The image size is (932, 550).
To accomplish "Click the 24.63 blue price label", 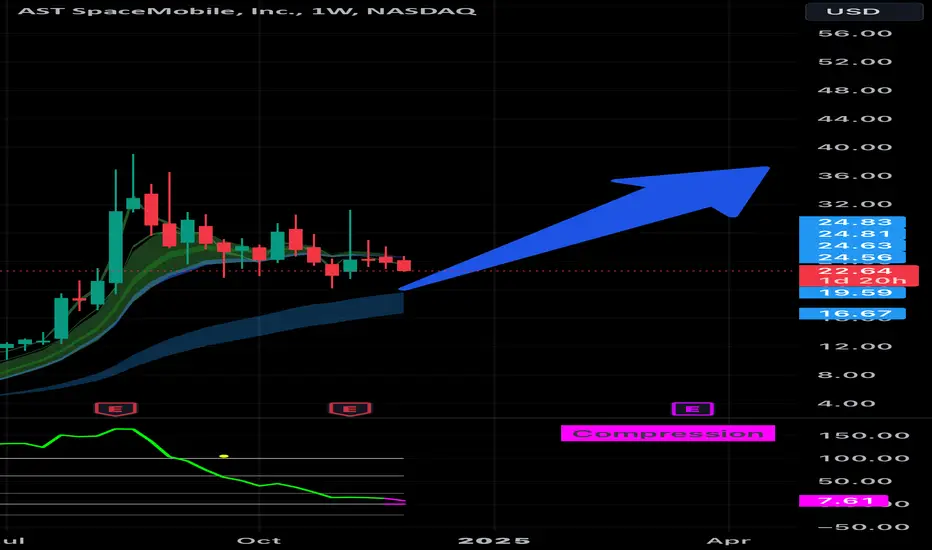I will pos(852,246).
